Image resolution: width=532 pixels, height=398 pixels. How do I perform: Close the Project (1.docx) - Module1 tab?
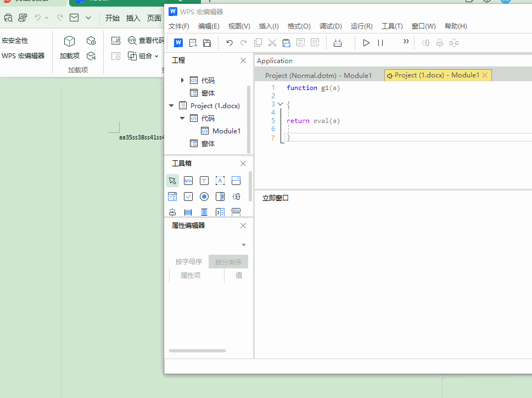coord(485,75)
